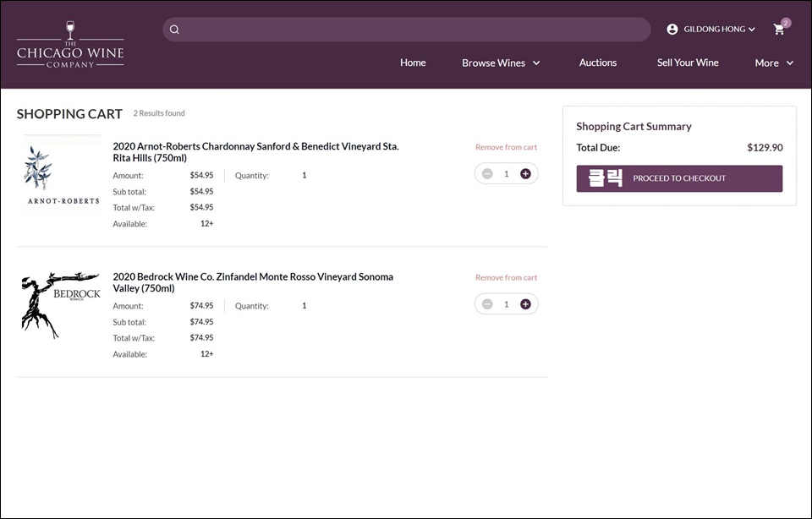
Task: Open the shopping cart icon
Action: (x=779, y=29)
